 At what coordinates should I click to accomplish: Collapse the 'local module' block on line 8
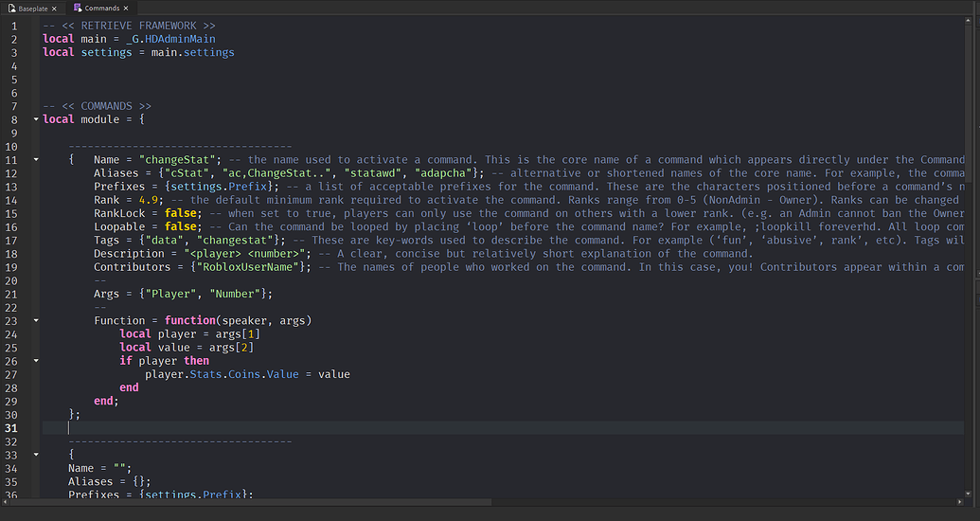pyautogui.click(x=36, y=119)
